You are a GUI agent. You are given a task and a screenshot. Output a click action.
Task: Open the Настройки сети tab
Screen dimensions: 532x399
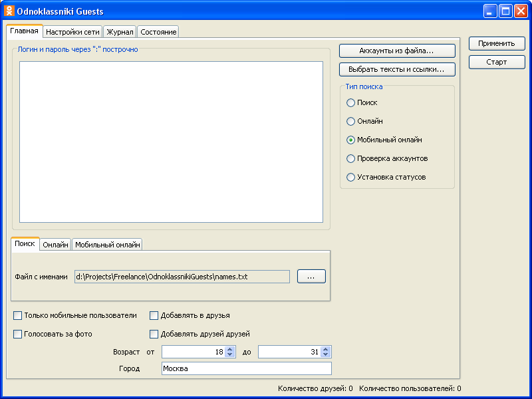click(72, 32)
